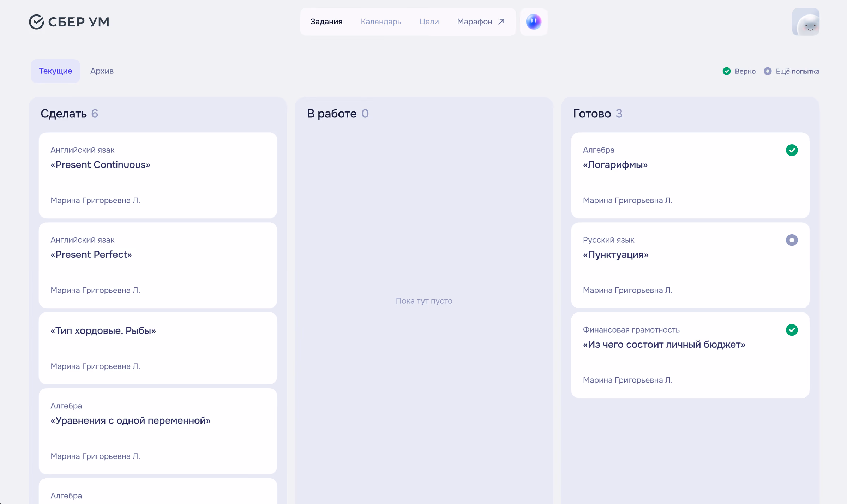Screen dimensions: 847x504
Task: Open «Из чего состоит личный бюджет» card
Action: 690,355
